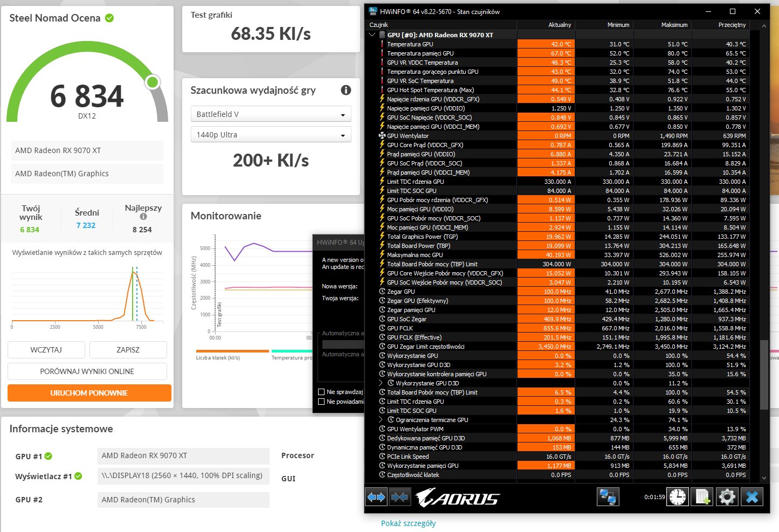Screen dimensions: 779x532
Task: Click the scrollbar down arrow in HWiNFO
Action: [x=764, y=478]
